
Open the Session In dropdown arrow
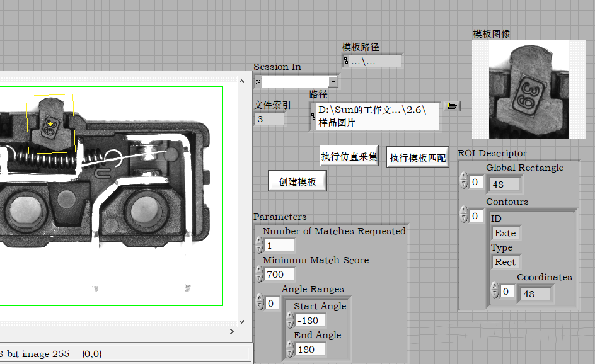click(x=333, y=82)
